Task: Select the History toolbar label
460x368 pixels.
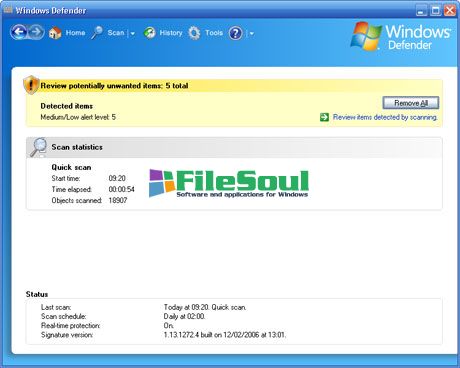Action: click(x=171, y=33)
